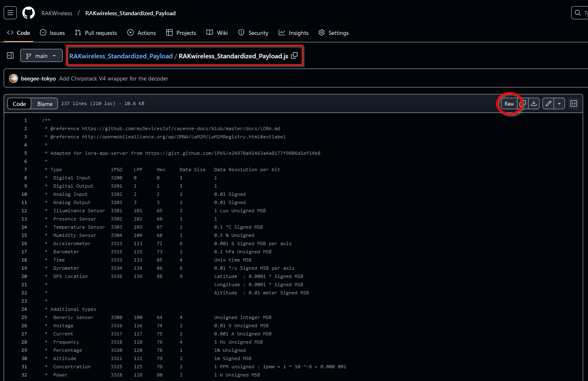The width and height of the screenshot is (588, 381).
Task: Click the search magnifier icon
Action: [578, 12]
